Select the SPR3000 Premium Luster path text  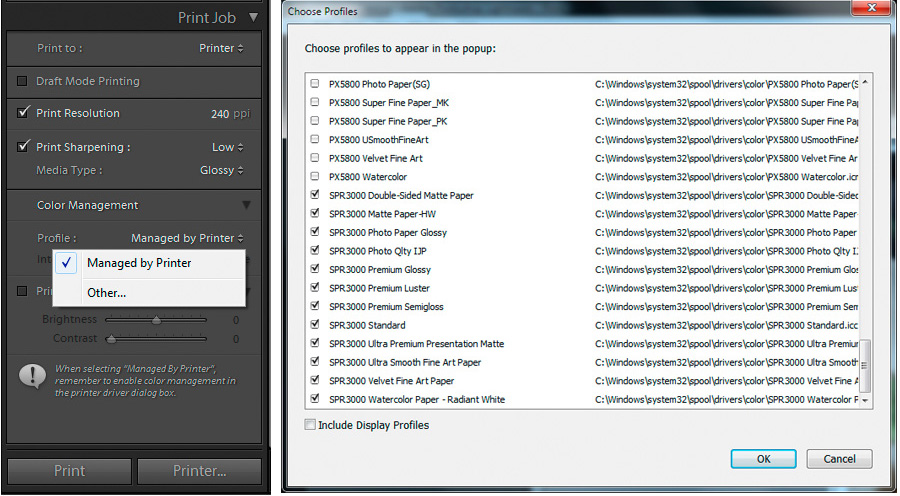(x=726, y=288)
